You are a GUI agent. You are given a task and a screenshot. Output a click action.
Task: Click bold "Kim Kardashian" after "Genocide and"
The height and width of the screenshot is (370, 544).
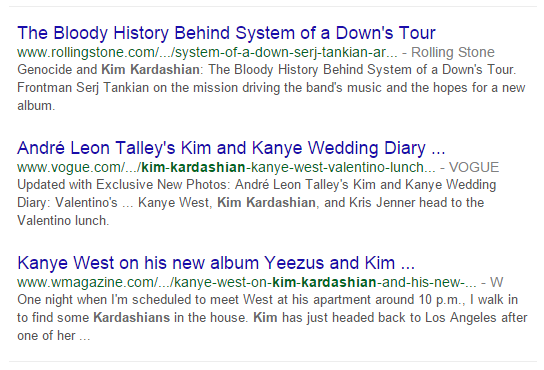coord(150,69)
